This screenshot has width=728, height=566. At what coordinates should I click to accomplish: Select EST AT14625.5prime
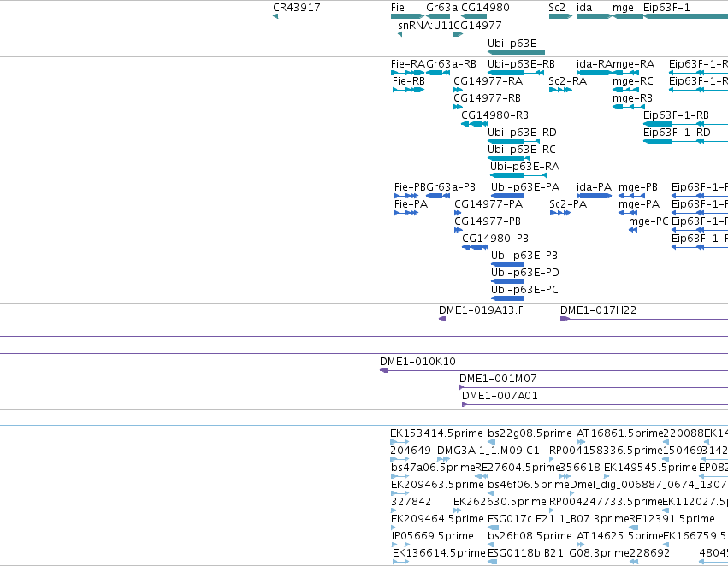tap(620, 536)
